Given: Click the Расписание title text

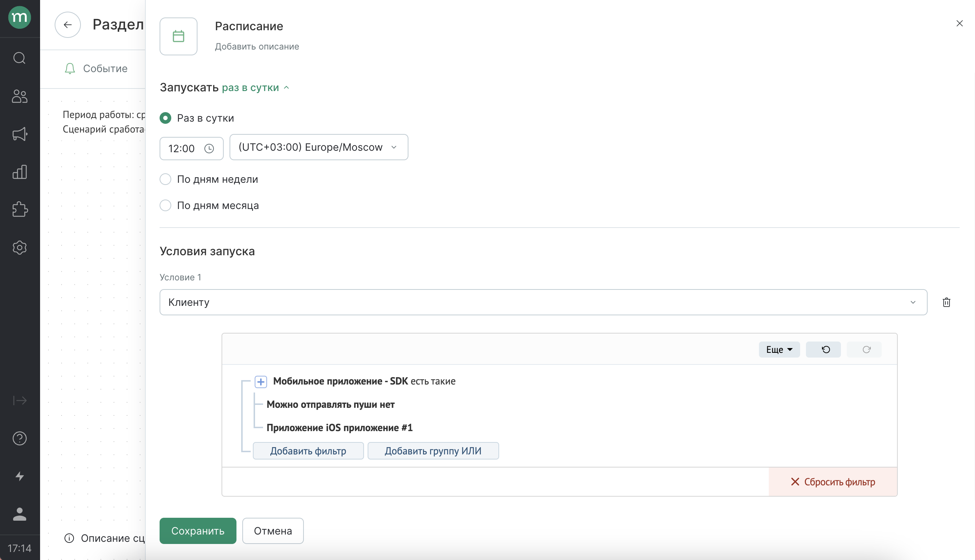Looking at the screenshot, I should click(249, 26).
